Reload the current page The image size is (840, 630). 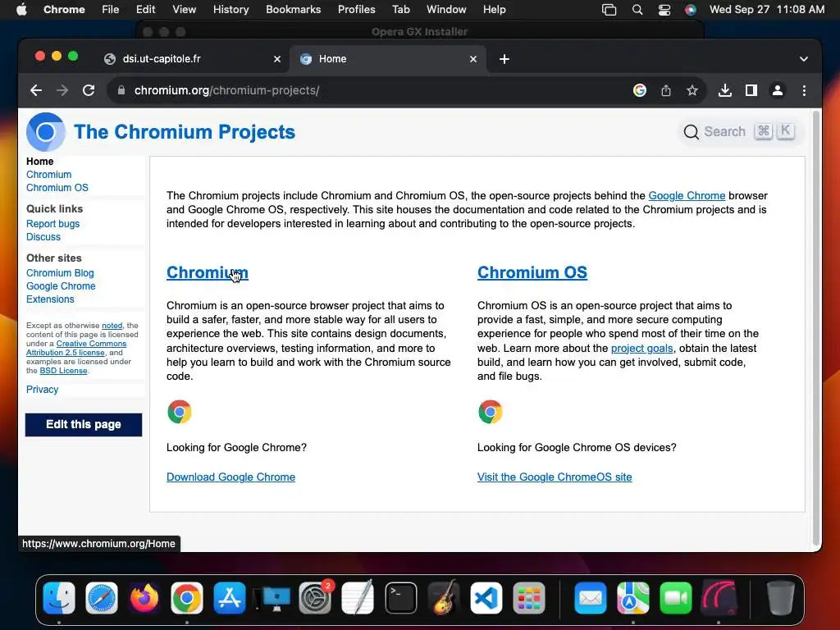[x=89, y=90]
